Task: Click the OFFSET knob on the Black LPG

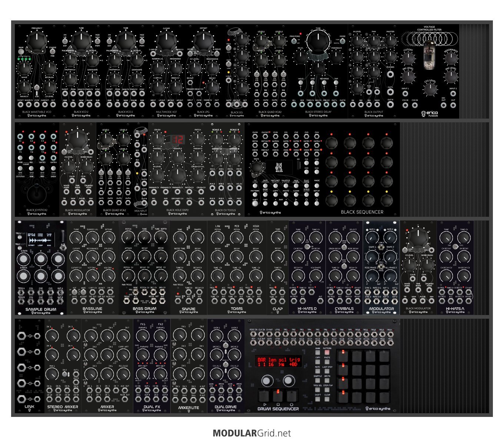Action: [x=203, y=41]
